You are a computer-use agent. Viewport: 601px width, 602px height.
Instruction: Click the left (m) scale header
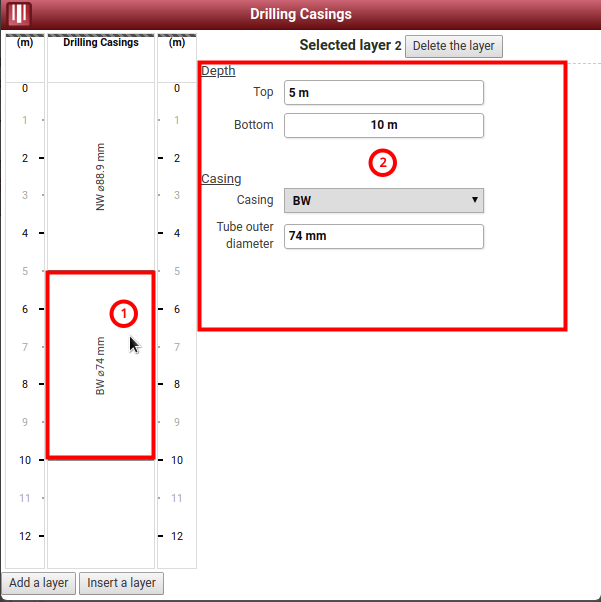click(x=25, y=43)
